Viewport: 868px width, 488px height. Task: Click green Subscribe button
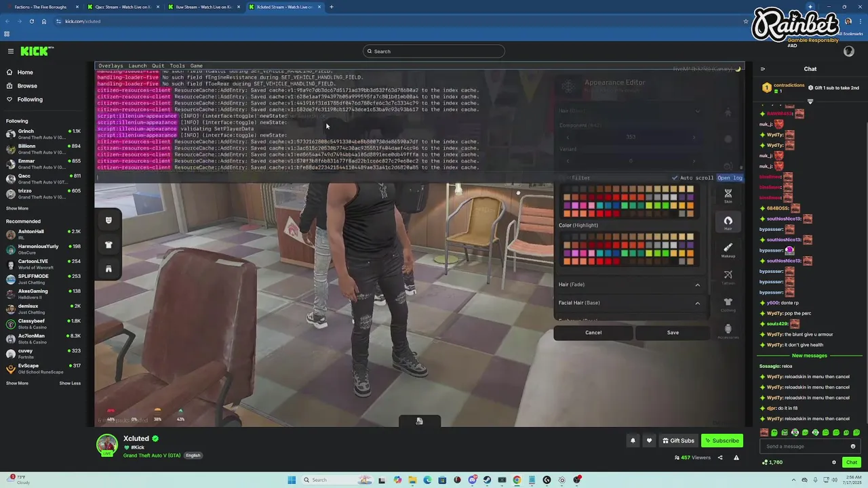click(x=722, y=441)
